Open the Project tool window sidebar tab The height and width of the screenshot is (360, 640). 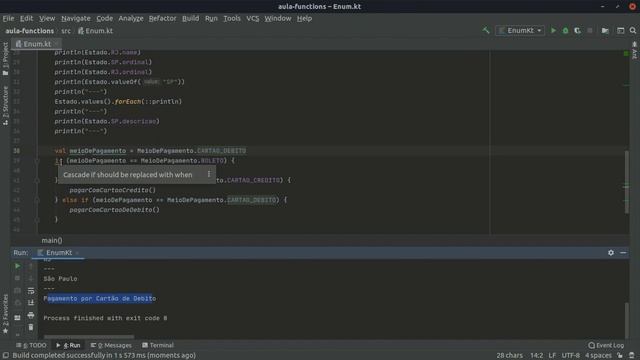pos(5,59)
